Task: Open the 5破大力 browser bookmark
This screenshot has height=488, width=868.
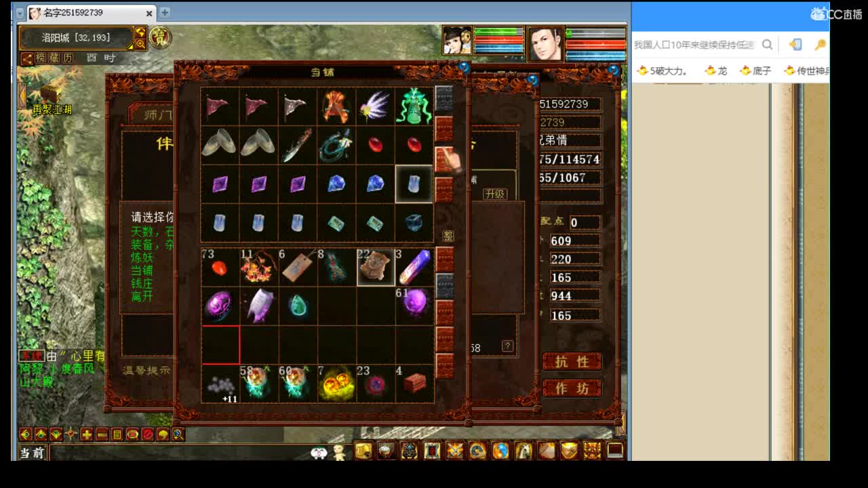Action: pyautogui.click(x=662, y=70)
